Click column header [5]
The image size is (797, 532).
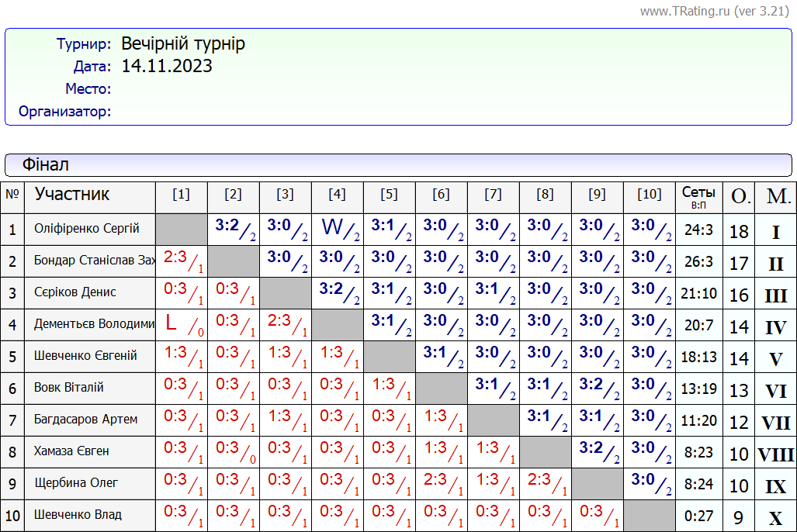coord(389,195)
